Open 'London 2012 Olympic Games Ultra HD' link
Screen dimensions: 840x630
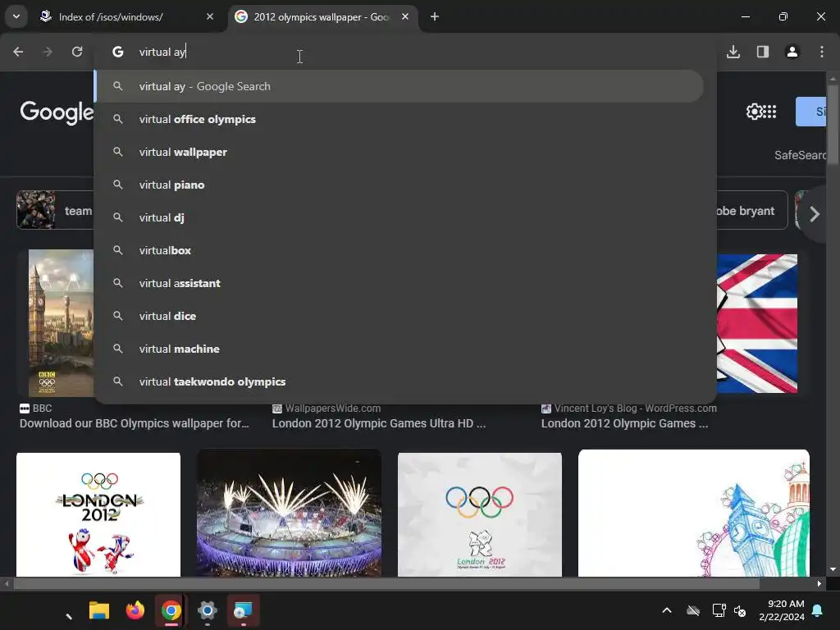[379, 423]
